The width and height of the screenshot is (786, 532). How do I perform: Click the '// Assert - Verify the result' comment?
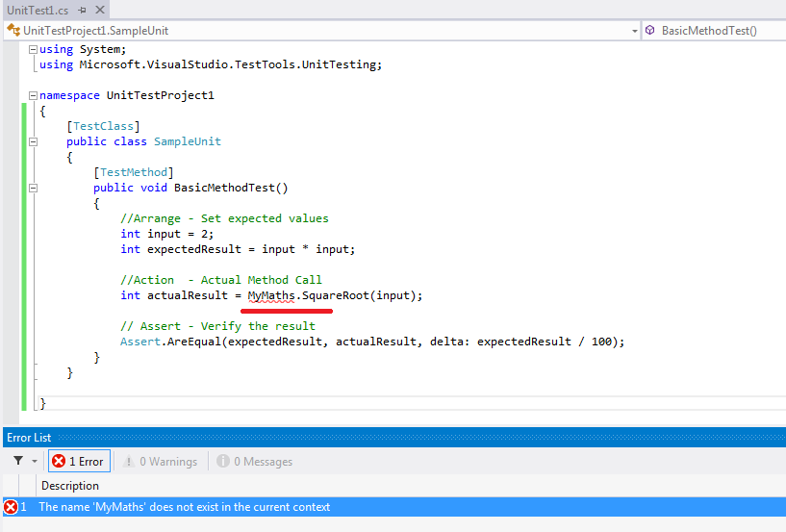217,326
